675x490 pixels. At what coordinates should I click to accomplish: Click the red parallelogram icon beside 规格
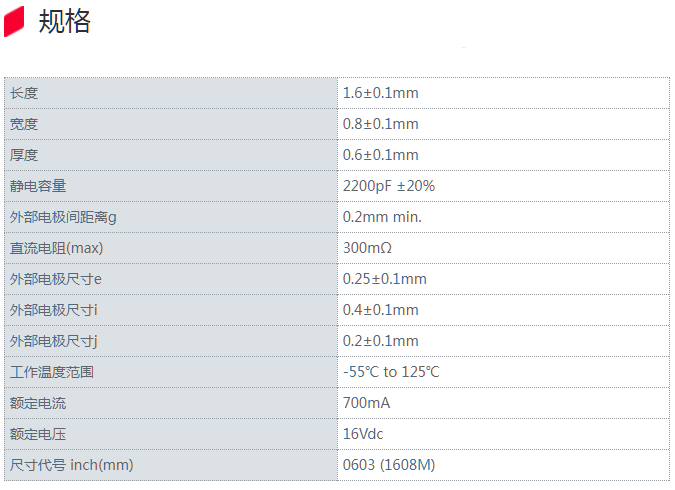14,21
